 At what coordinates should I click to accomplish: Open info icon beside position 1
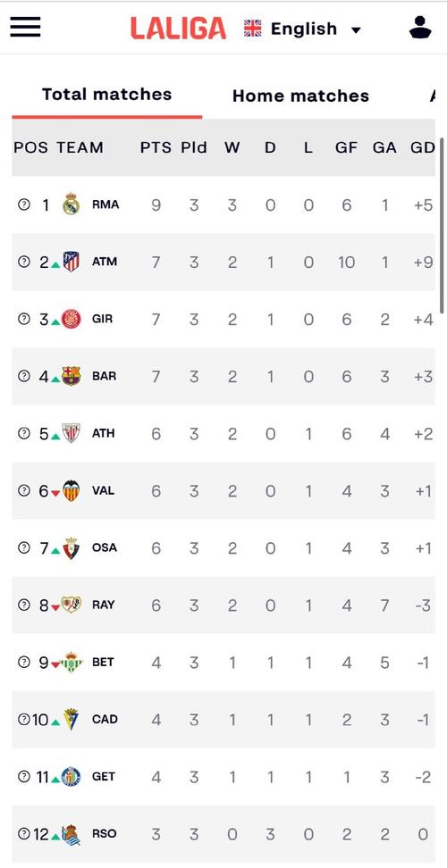point(23,204)
